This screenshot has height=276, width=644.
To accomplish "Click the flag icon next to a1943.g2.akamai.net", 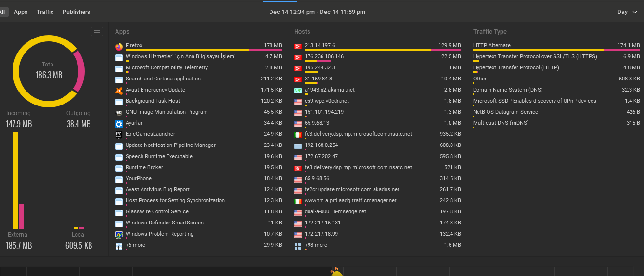I will click(298, 91).
